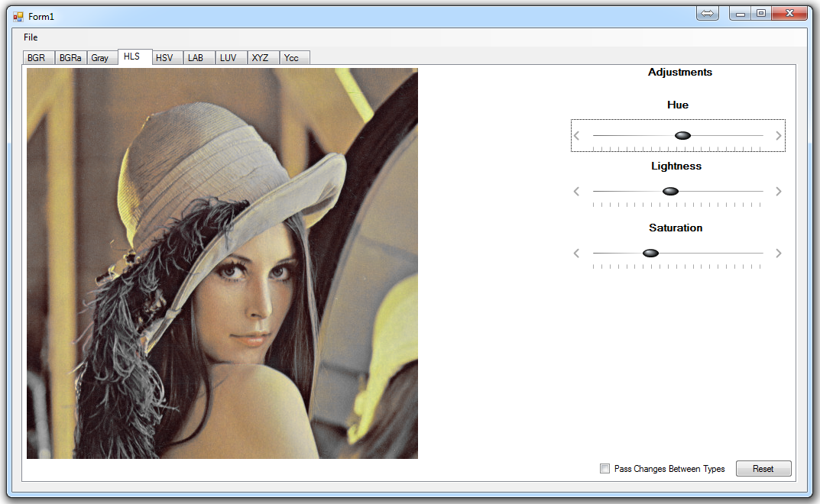The width and height of the screenshot is (820, 504).
Task: Increase Hue with right arrow
Action: [x=778, y=136]
